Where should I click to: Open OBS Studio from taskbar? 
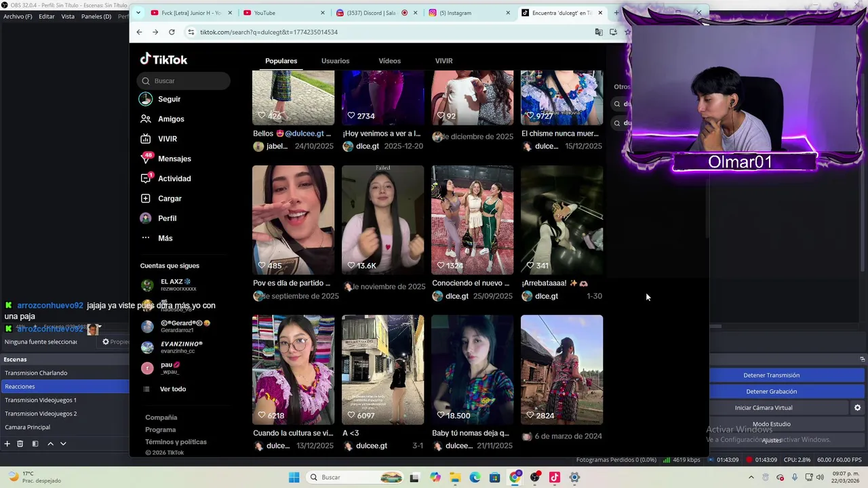point(535,477)
